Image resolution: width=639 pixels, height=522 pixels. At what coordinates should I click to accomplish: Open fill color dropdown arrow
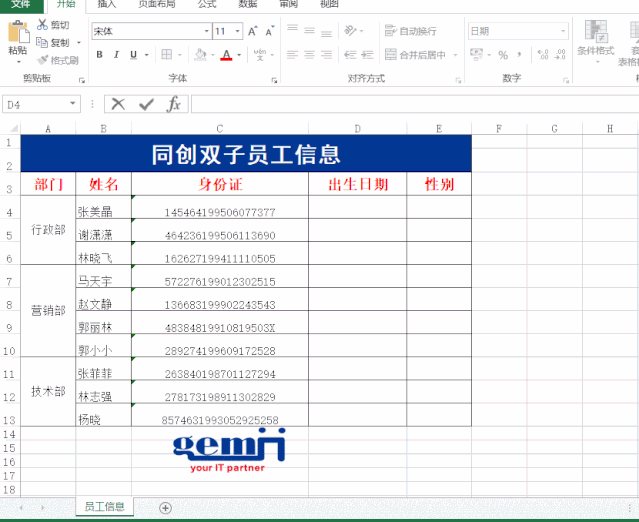tap(212, 55)
